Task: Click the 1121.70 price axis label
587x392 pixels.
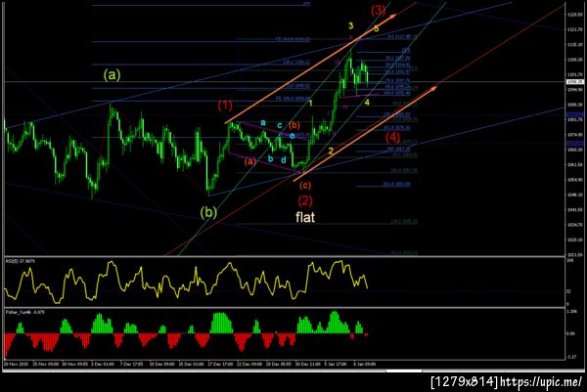Action: tap(575, 29)
